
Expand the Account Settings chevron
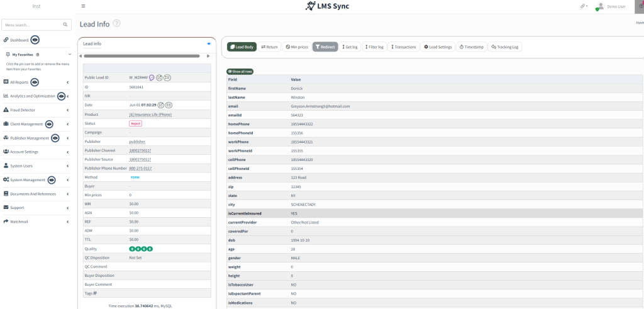coord(67,152)
